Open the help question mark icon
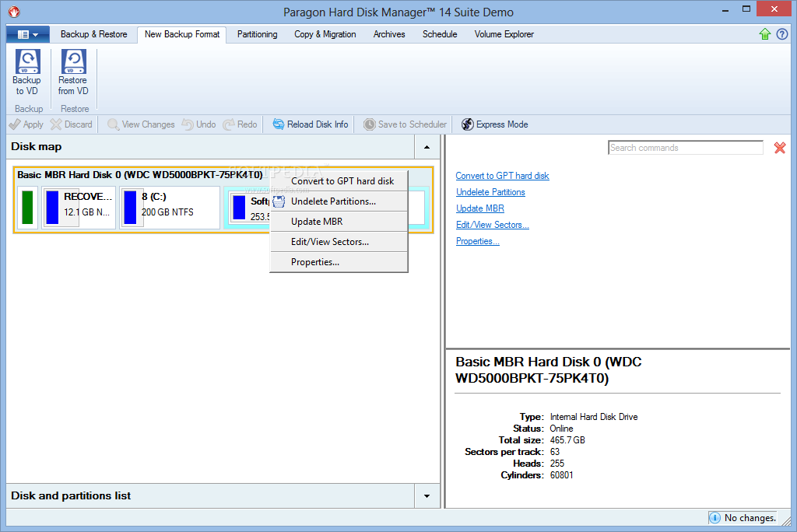 [x=782, y=34]
